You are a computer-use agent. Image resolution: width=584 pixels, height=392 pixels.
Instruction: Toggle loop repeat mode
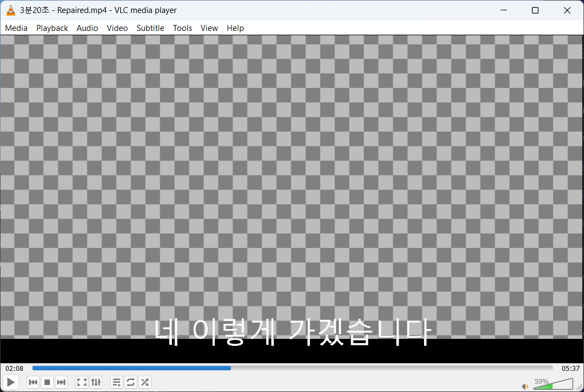click(131, 382)
